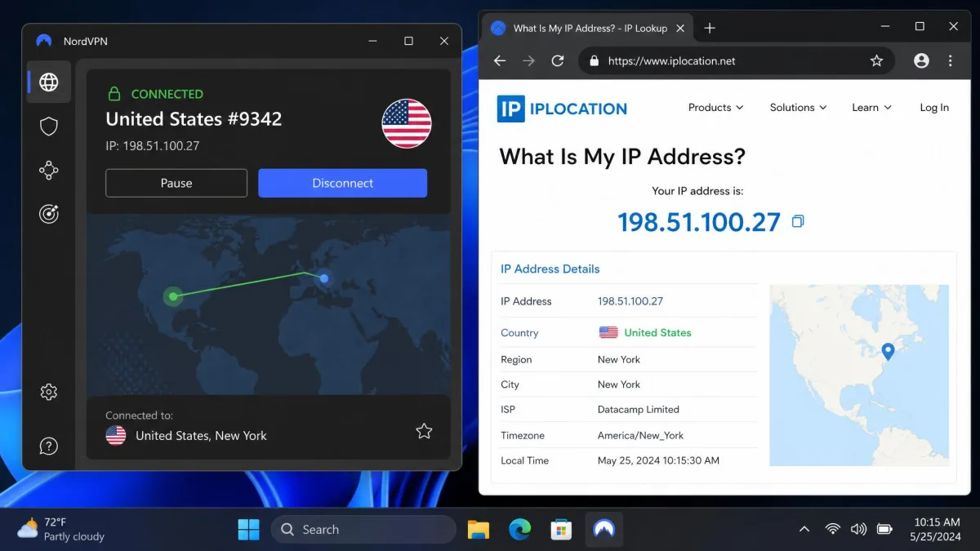Open Microsoft Store from the taskbar
The width and height of the screenshot is (980, 551).
click(x=561, y=529)
